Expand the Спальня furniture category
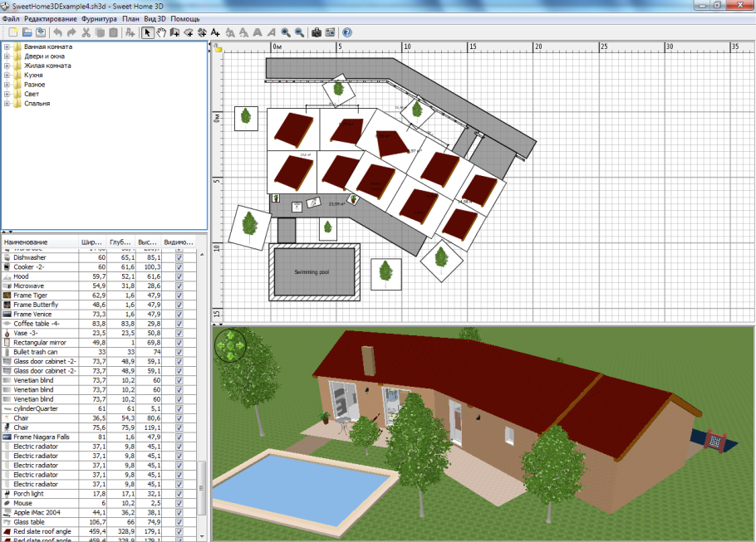This screenshot has height=542, width=756. click(x=7, y=104)
